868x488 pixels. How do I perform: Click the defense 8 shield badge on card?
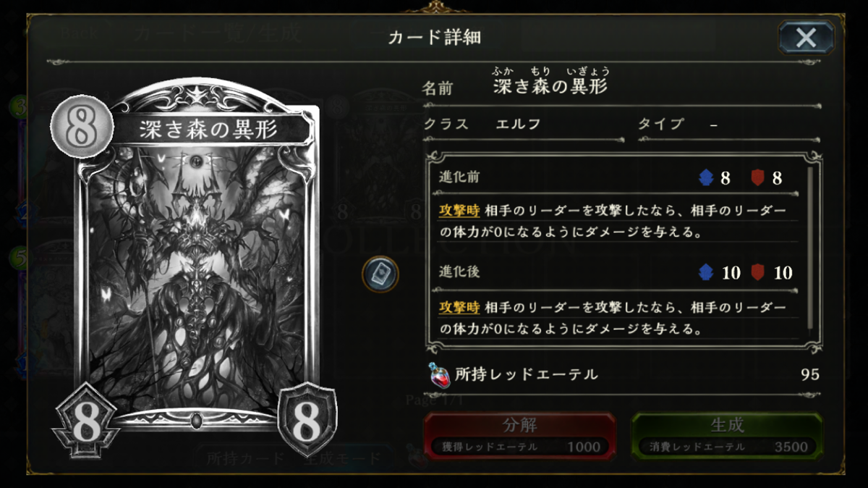click(x=307, y=418)
